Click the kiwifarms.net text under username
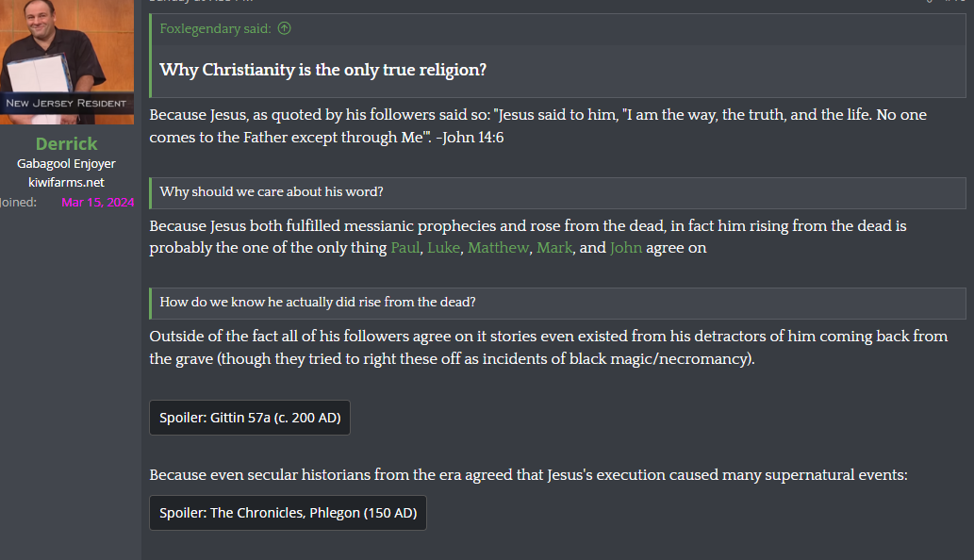The height and width of the screenshot is (560, 974). click(66, 183)
